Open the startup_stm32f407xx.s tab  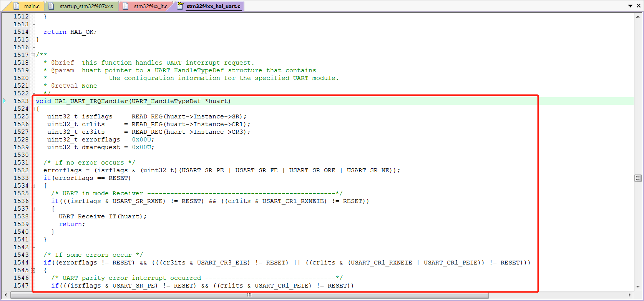pyautogui.click(x=82, y=6)
